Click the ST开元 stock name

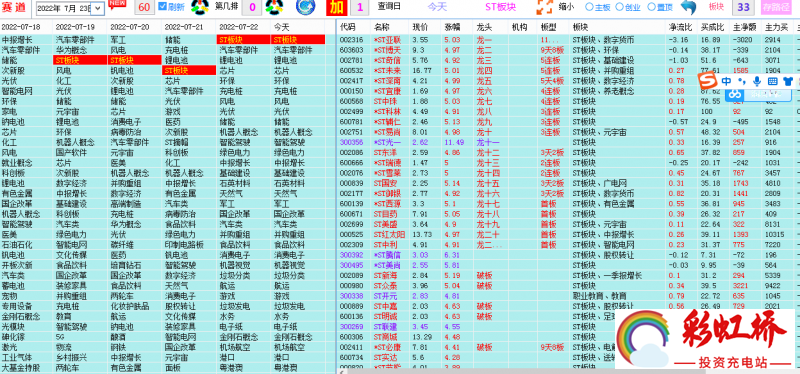(x=385, y=296)
